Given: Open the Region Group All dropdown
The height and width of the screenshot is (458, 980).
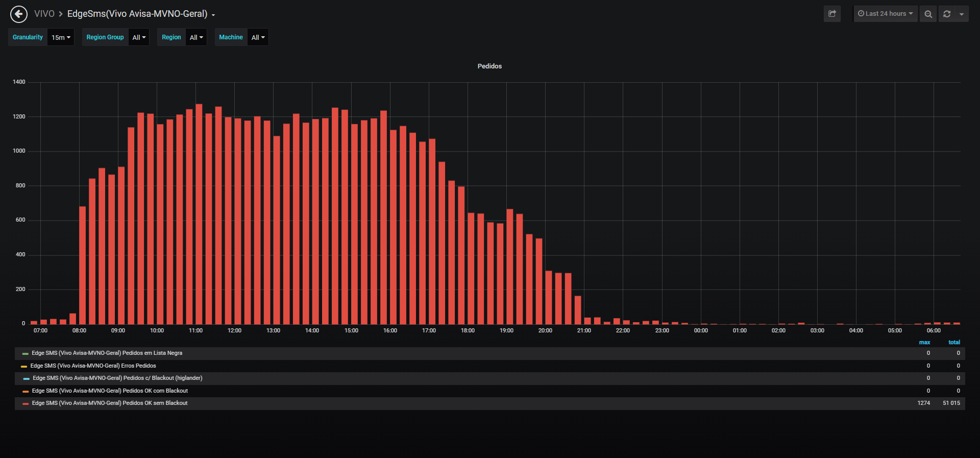Looking at the screenshot, I should pyautogui.click(x=139, y=37).
